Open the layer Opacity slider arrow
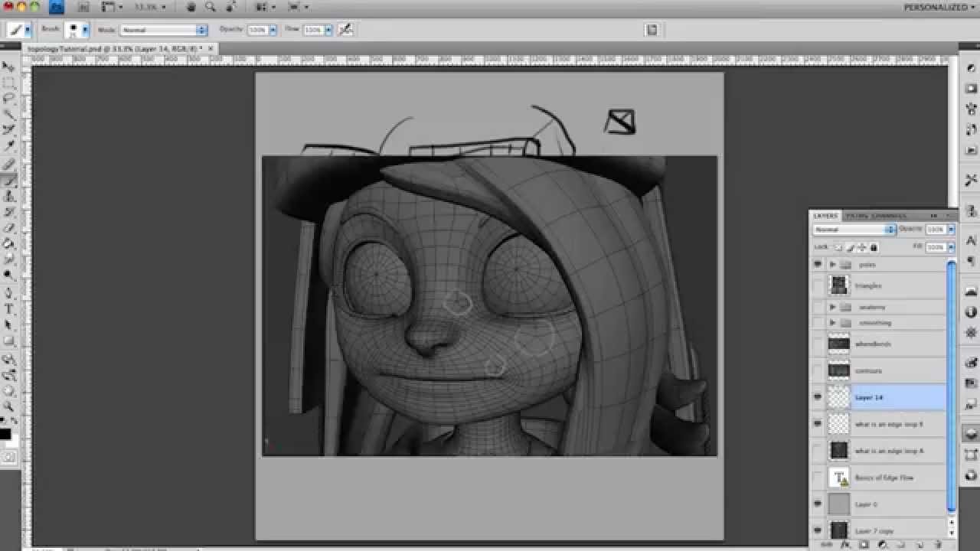This screenshot has height=551, width=980. [952, 229]
